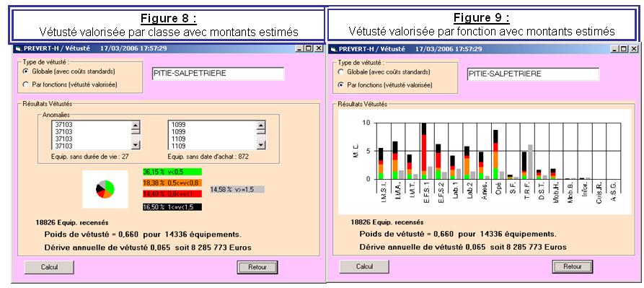Click 'Equip. sans date d'achat : 872' text
Image resolution: width=644 pixels, height=288 pixels.
[208, 157]
